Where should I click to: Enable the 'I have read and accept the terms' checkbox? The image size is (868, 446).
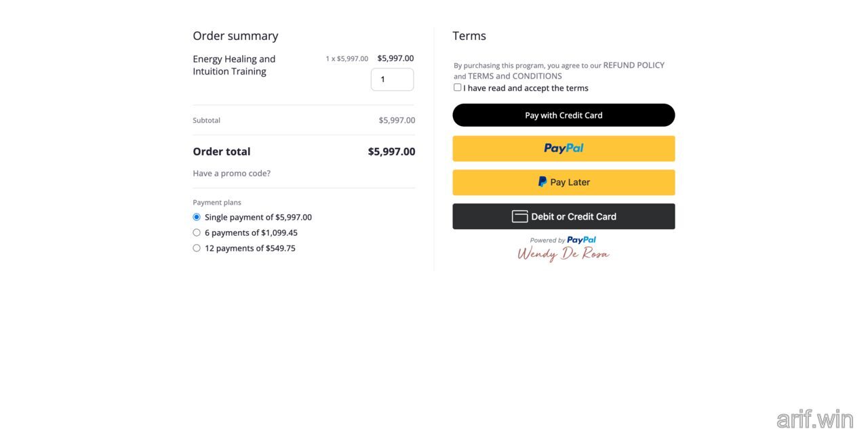coord(457,87)
